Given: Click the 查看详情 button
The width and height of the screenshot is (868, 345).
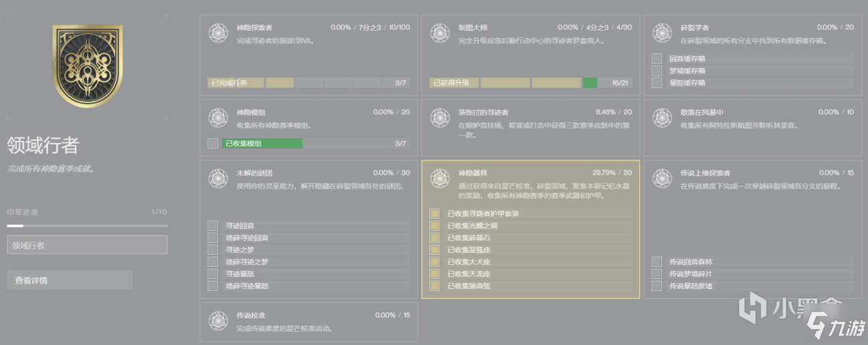Looking at the screenshot, I should pyautogui.click(x=70, y=280).
